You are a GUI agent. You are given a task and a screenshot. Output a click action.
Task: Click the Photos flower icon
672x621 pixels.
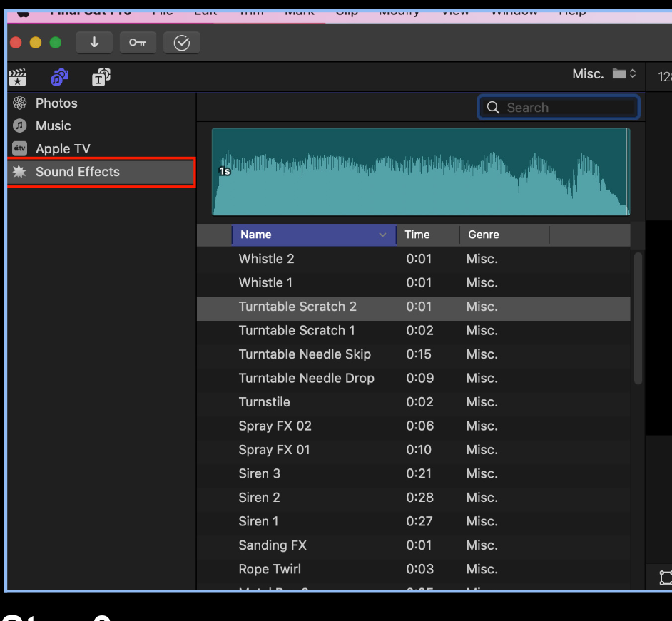20,103
